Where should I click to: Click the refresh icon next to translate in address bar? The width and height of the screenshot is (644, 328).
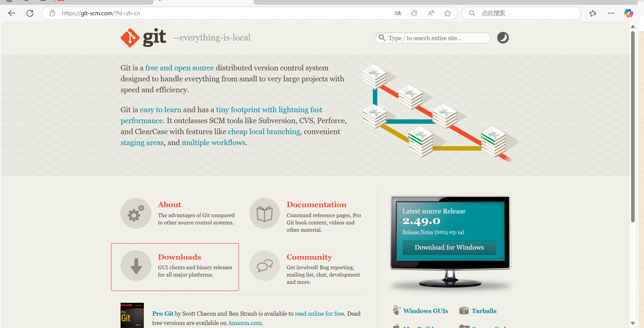tap(414, 13)
